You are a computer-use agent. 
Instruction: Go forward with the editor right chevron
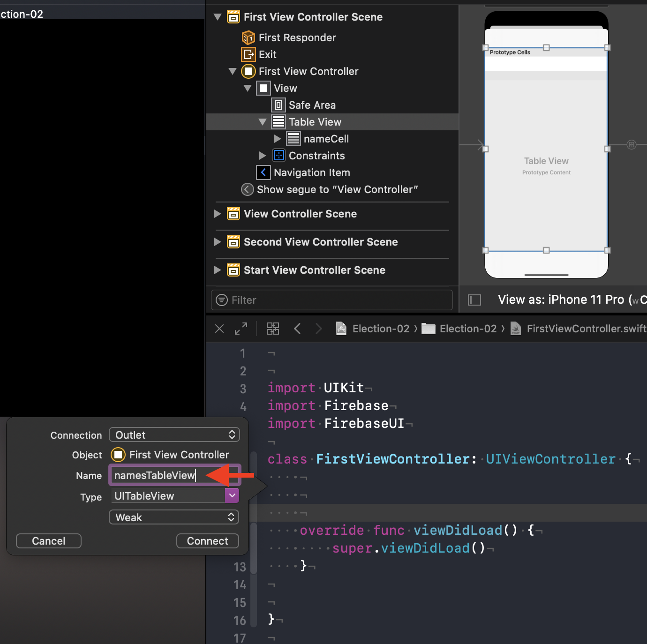319,329
